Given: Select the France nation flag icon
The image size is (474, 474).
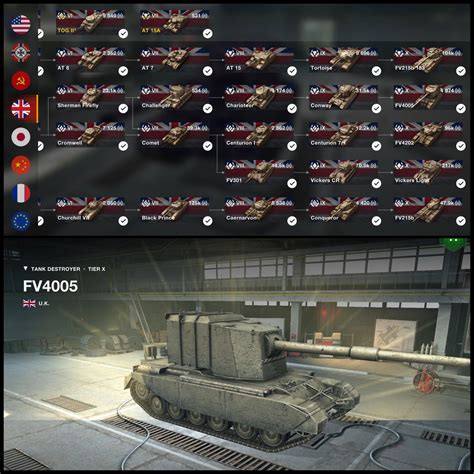Looking at the screenshot, I should 21,193.
